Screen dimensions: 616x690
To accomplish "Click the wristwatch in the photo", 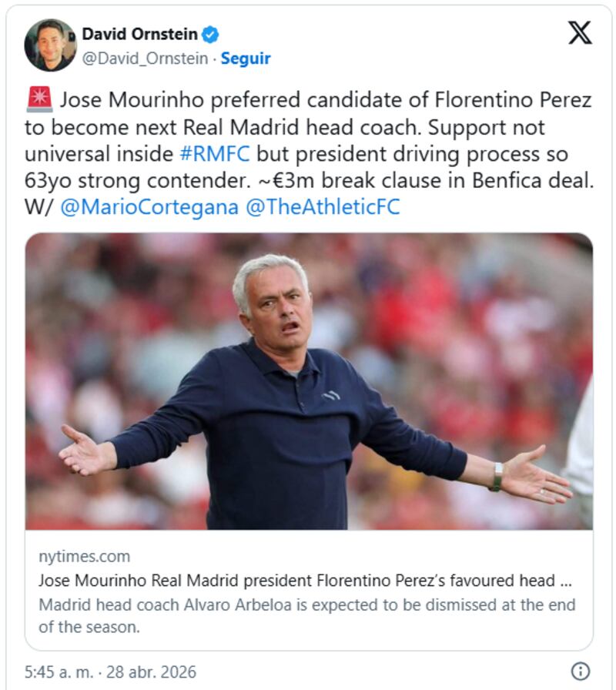I will point(496,477).
